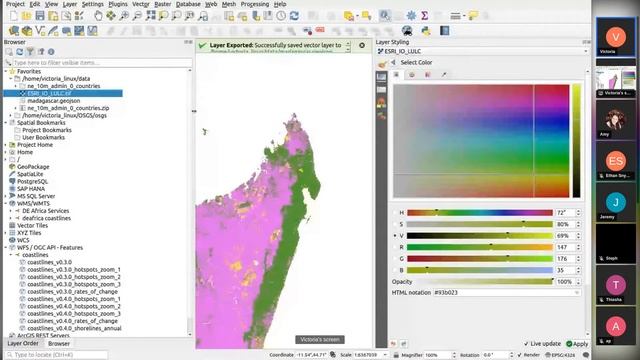Expand DE Africa Services node
Image resolution: width=640 pixels, height=360 pixels.
coord(11,211)
